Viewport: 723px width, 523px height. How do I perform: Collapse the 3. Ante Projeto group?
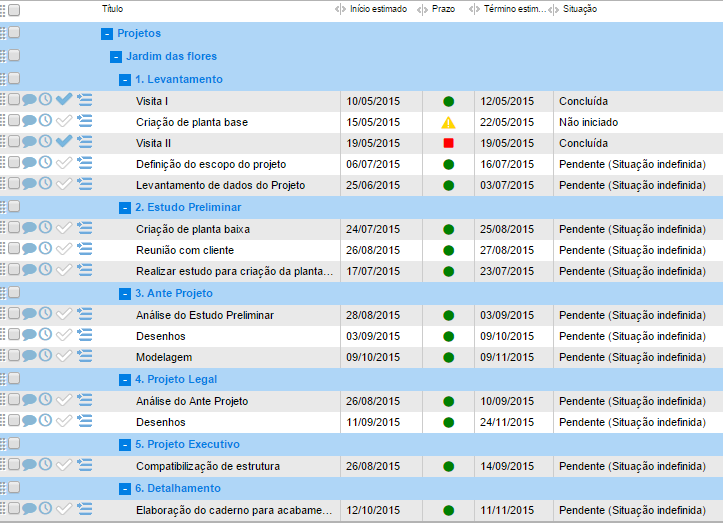[125, 294]
